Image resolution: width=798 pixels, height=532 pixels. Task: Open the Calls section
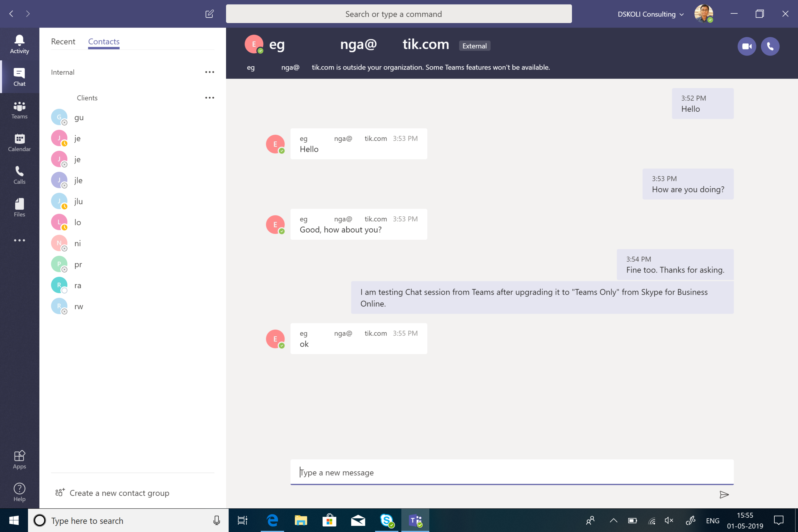[19, 175]
